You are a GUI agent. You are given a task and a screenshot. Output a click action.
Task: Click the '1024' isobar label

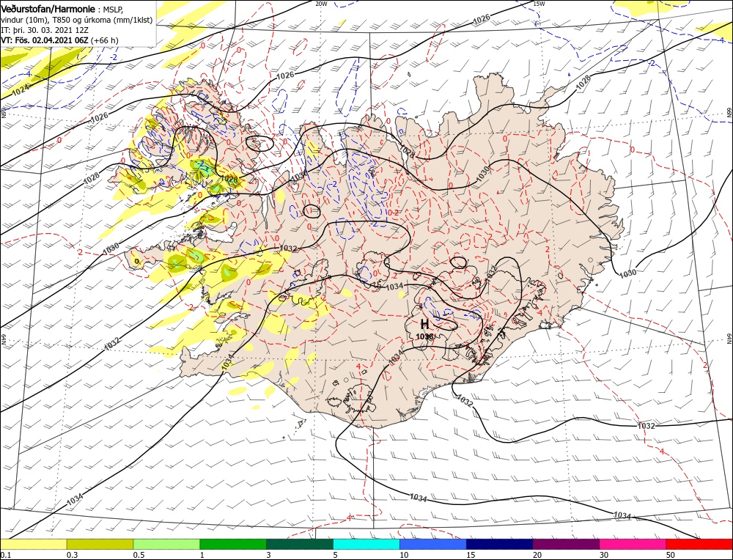pos(20,89)
